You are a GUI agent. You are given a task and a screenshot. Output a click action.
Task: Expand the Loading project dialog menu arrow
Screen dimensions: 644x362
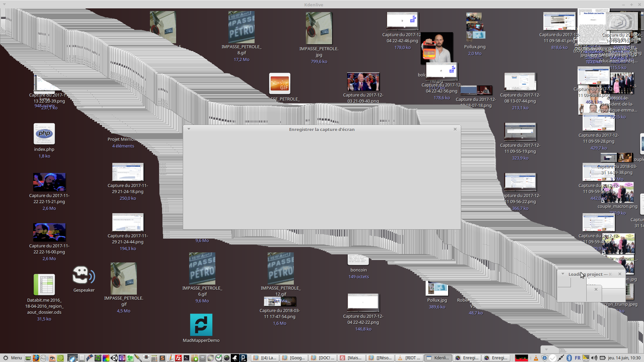pyautogui.click(x=563, y=274)
